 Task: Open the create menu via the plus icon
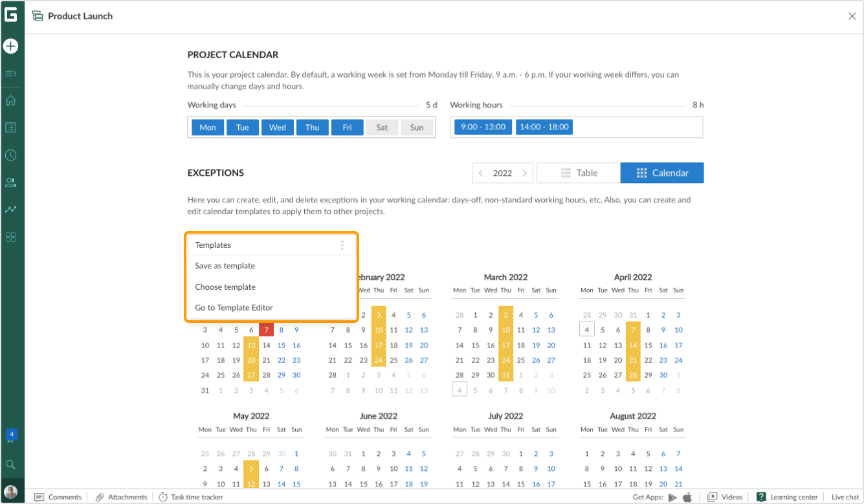tap(11, 46)
